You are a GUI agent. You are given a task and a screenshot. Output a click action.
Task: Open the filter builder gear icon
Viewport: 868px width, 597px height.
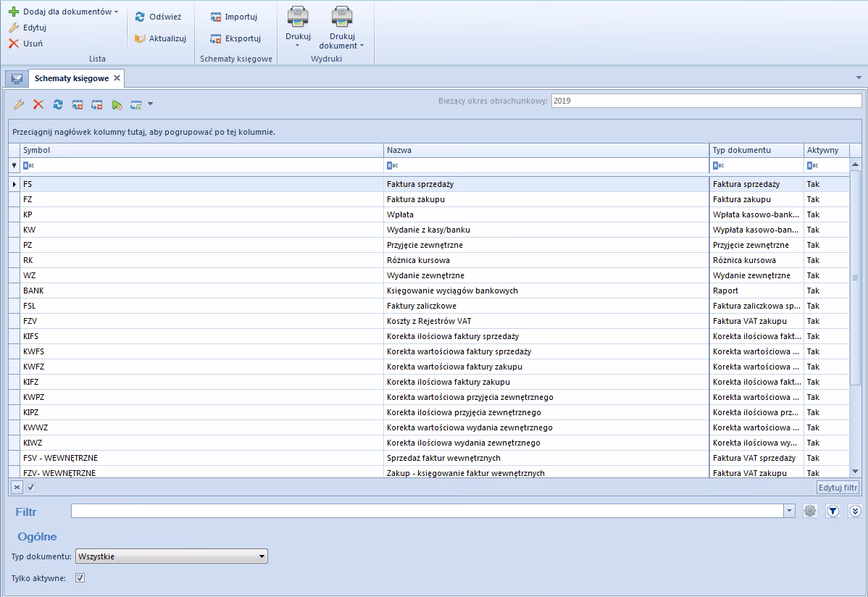(810, 511)
